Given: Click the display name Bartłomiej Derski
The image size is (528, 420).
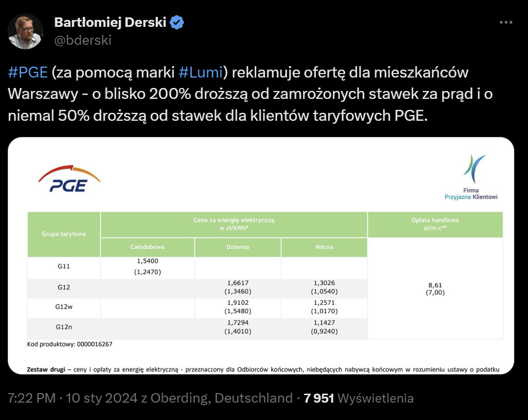Looking at the screenshot, I should pyautogui.click(x=110, y=22).
